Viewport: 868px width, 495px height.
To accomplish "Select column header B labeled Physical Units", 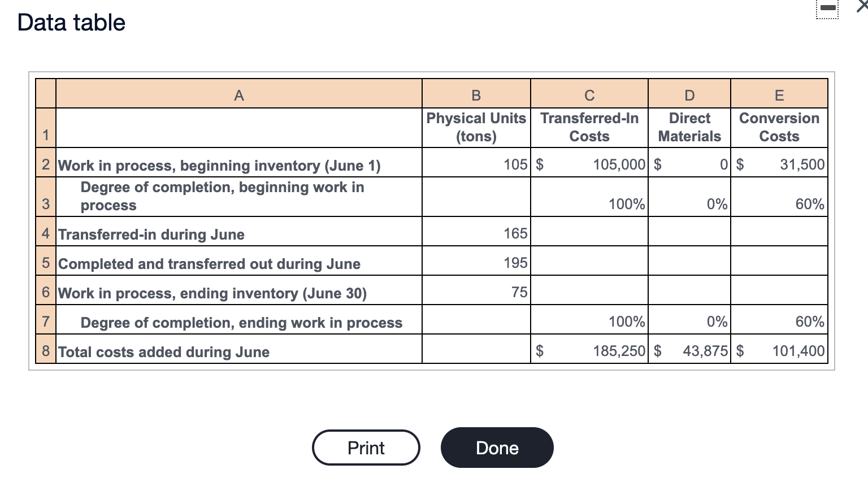I will click(x=475, y=94).
